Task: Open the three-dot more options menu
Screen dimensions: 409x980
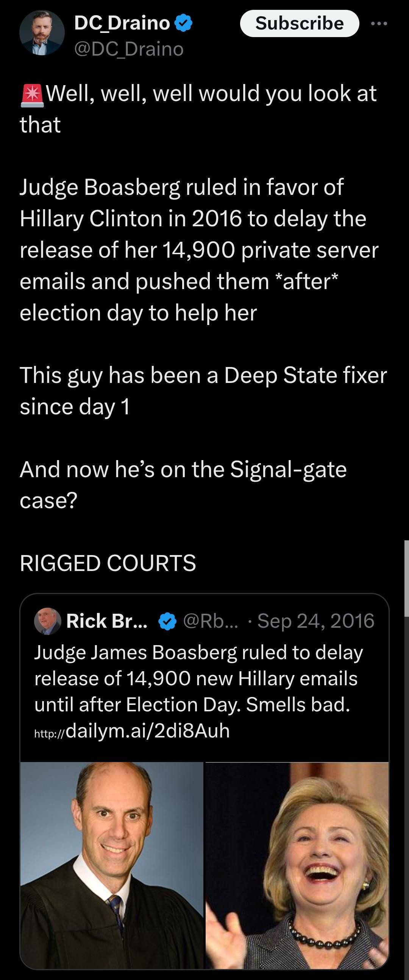Action: click(x=379, y=23)
